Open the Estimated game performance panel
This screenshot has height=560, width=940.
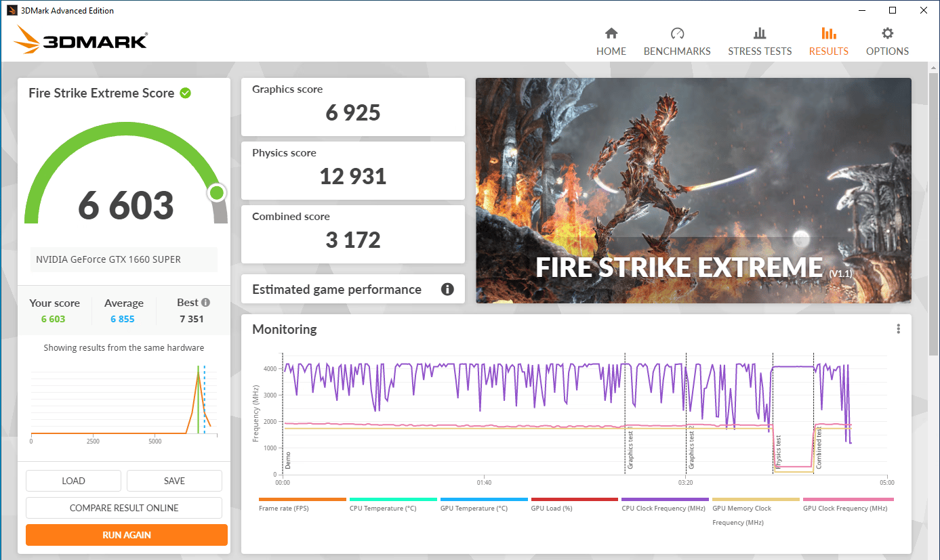353,289
